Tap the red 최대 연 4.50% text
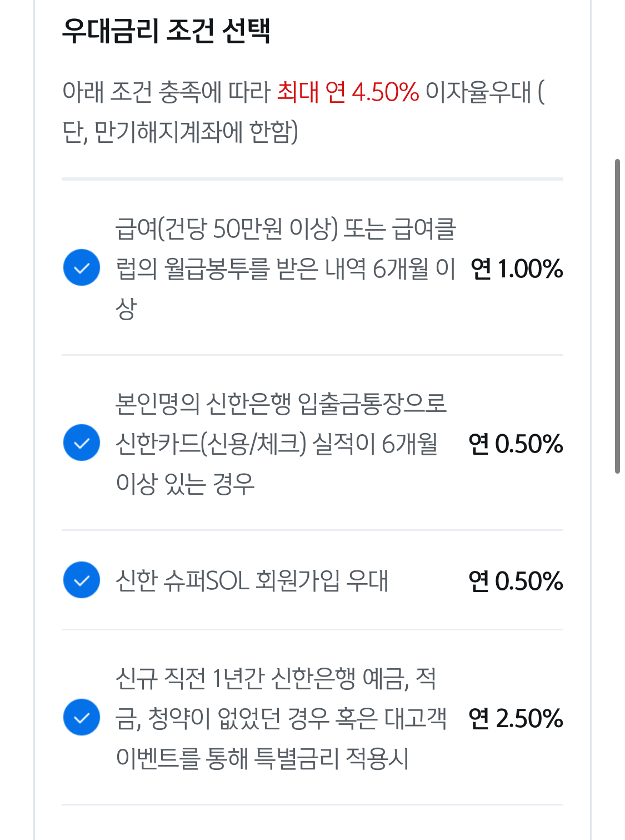 click(348, 92)
